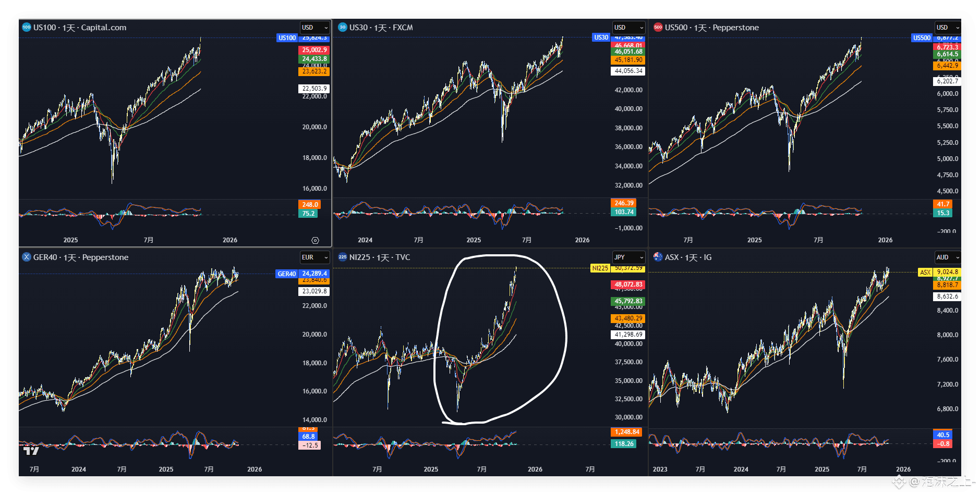980x495 pixels.
Task: Click the ASX Australian flag icon
Action: click(x=658, y=257)
